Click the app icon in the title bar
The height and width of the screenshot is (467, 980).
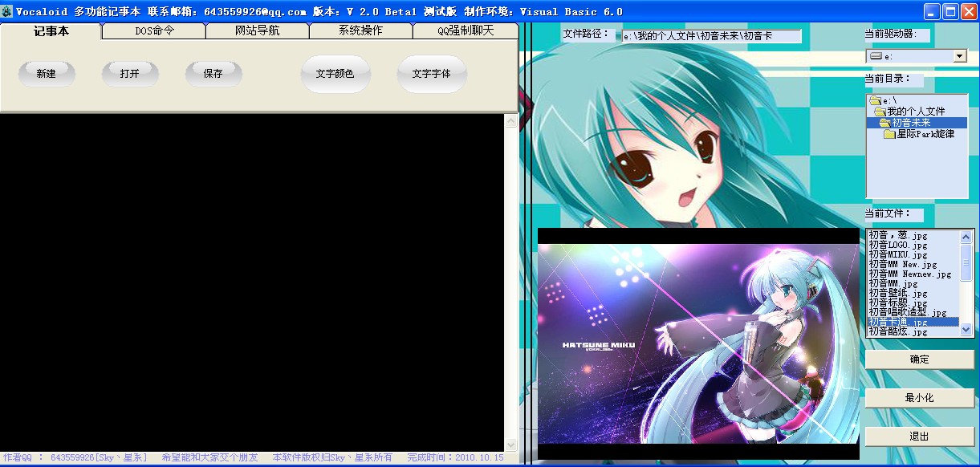coord(7,11)
